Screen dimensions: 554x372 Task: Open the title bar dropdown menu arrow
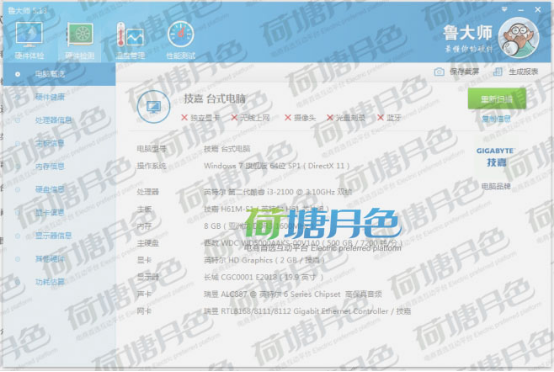coord(505,9)
